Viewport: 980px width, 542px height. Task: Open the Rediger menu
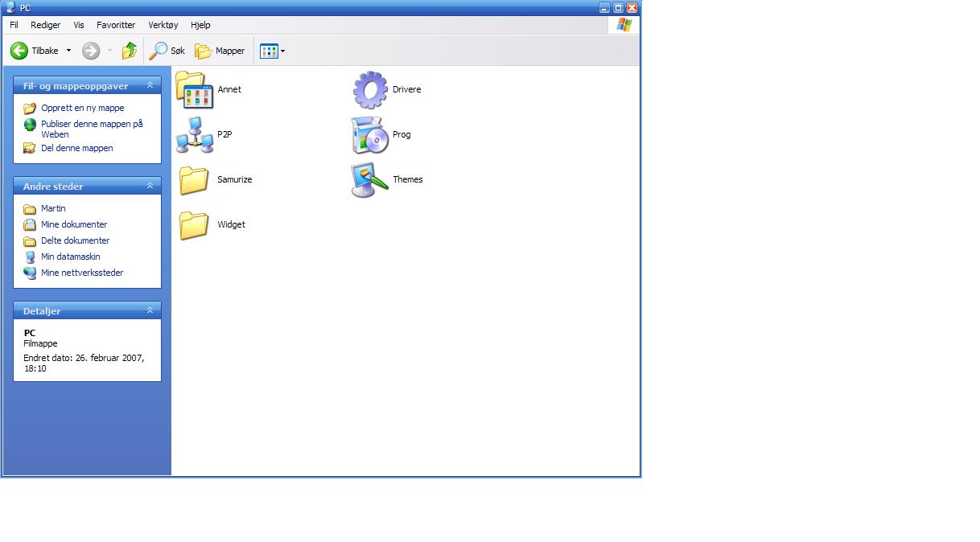46,25
